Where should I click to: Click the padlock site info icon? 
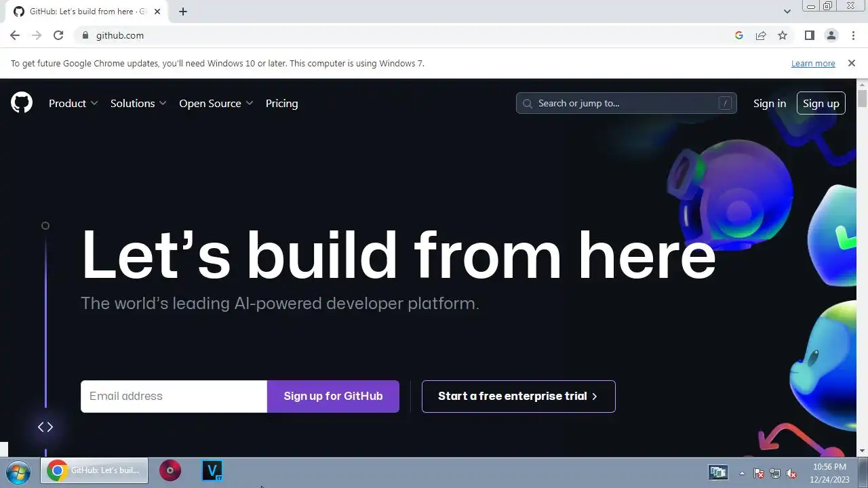pos(85,35)
